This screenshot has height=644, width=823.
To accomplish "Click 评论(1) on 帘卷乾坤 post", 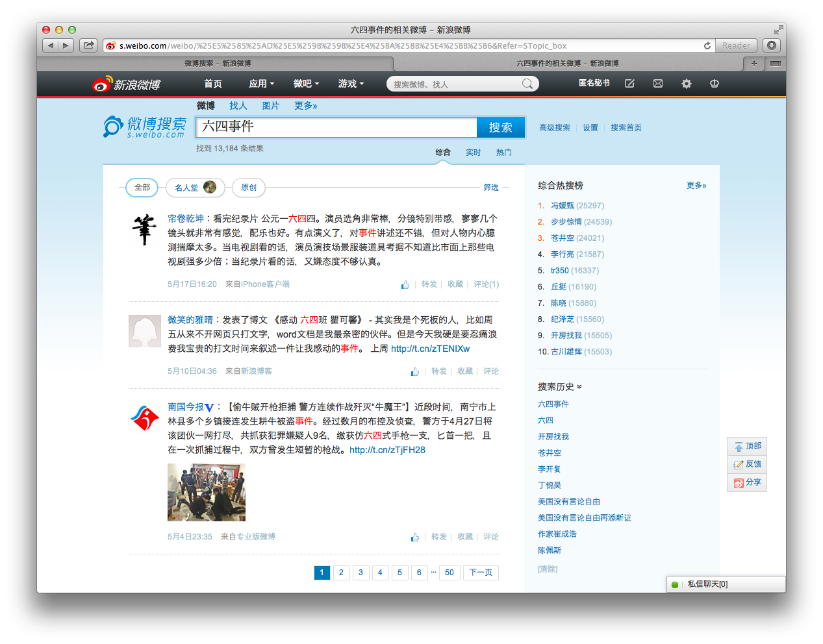I will [x=486, y=284].
